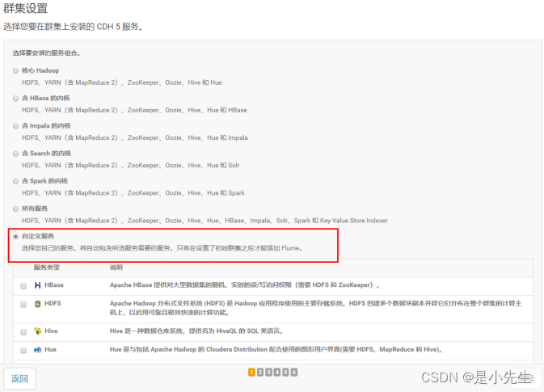Image resolution: width=544 pixels, height=392 pixels.
Task: Click the 服务类型 column header
Action: coord(47,267)
